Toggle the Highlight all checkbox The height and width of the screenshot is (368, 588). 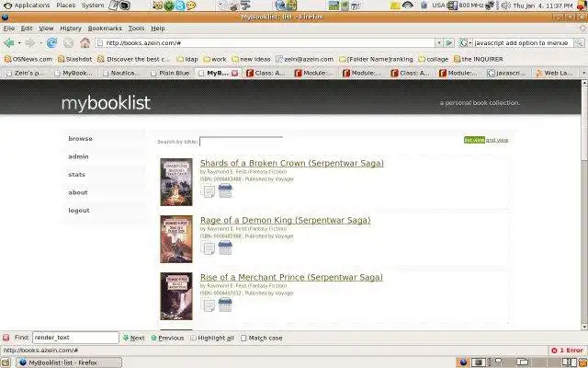coord(193,338)
